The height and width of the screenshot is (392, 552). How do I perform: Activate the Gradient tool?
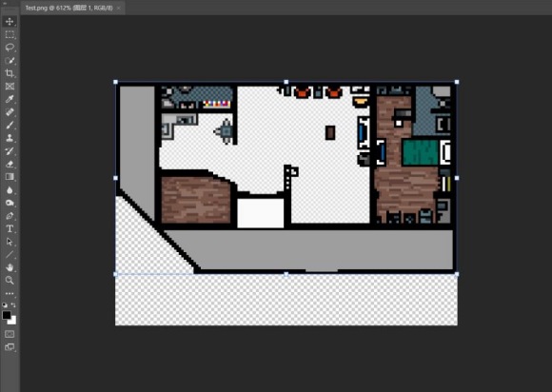pos(10,177)
